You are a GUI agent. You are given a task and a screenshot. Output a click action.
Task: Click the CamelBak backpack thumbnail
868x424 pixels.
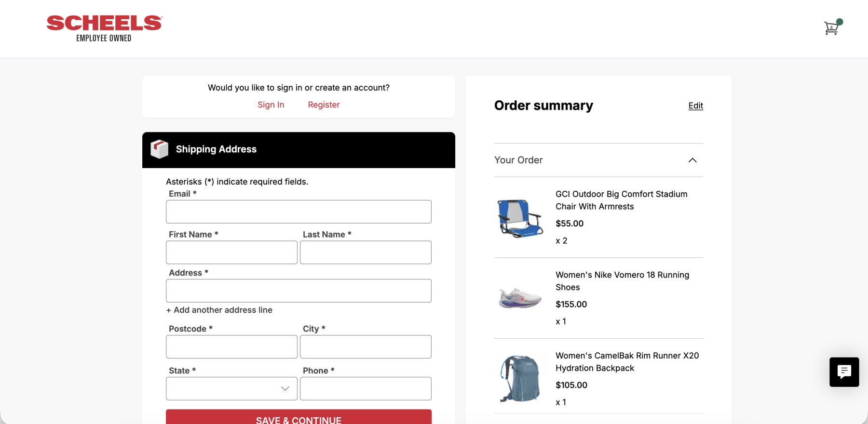tap(520, 379)
